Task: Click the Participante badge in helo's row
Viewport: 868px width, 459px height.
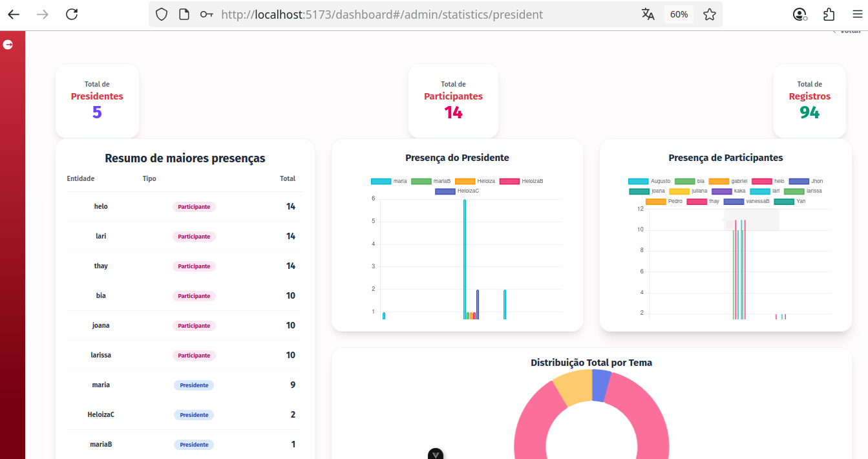Action: 194,207
